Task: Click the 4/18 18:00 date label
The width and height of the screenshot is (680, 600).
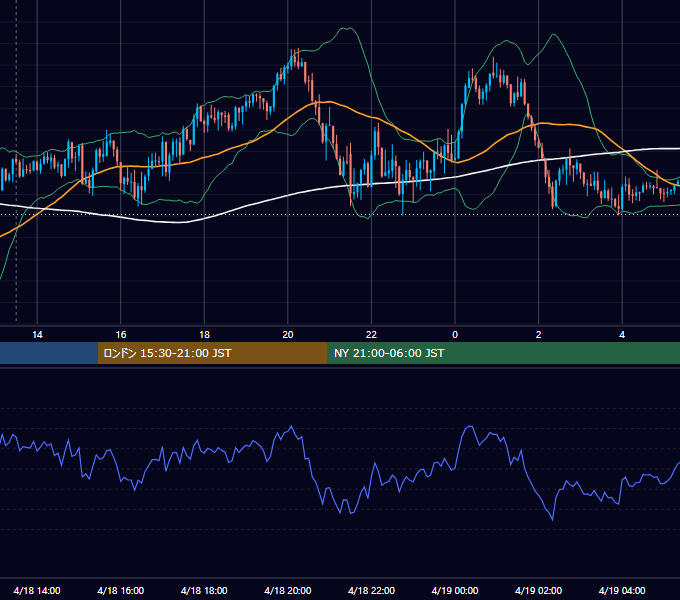Action: pos(204,590)
